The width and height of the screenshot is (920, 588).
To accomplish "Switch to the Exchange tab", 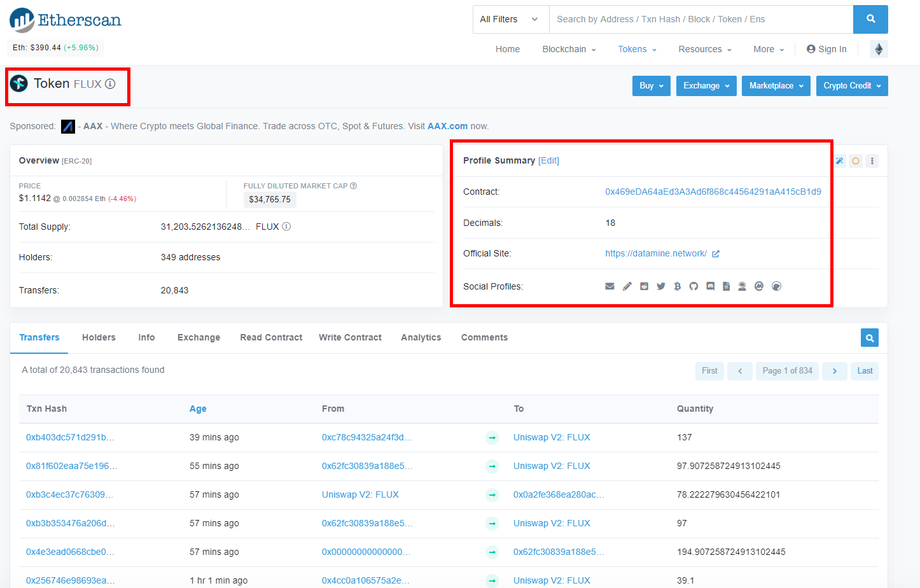I will (199, 338).
